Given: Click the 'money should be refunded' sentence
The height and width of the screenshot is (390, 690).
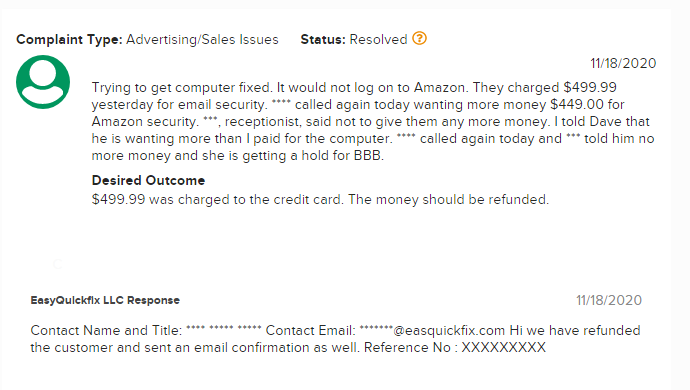Looking at the screenshot, I should coord(448,199).
